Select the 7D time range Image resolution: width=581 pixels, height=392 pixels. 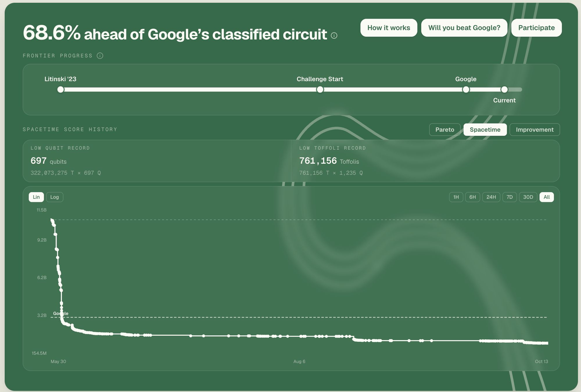click(510, 197)
